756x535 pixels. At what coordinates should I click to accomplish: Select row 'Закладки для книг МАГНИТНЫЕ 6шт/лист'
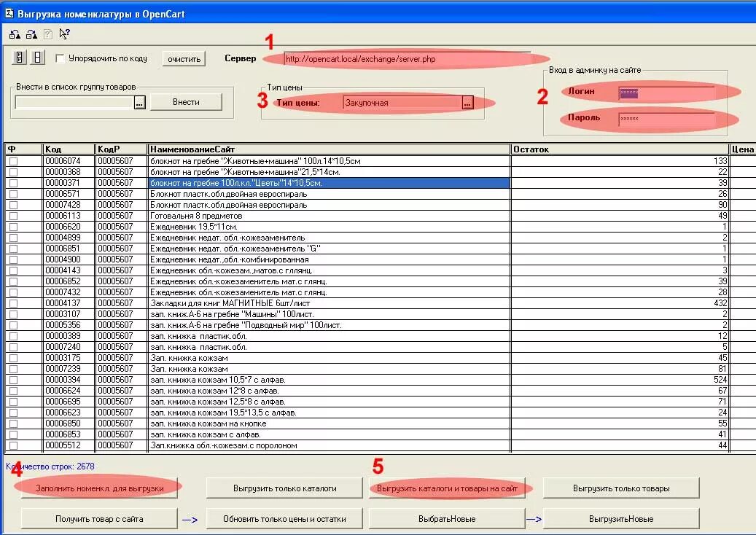330,303
